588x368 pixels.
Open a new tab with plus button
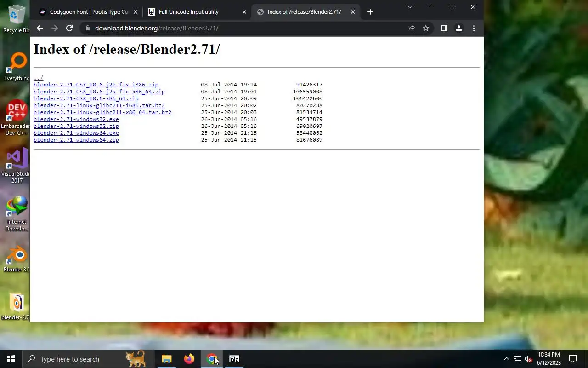(x=370, y=12)
